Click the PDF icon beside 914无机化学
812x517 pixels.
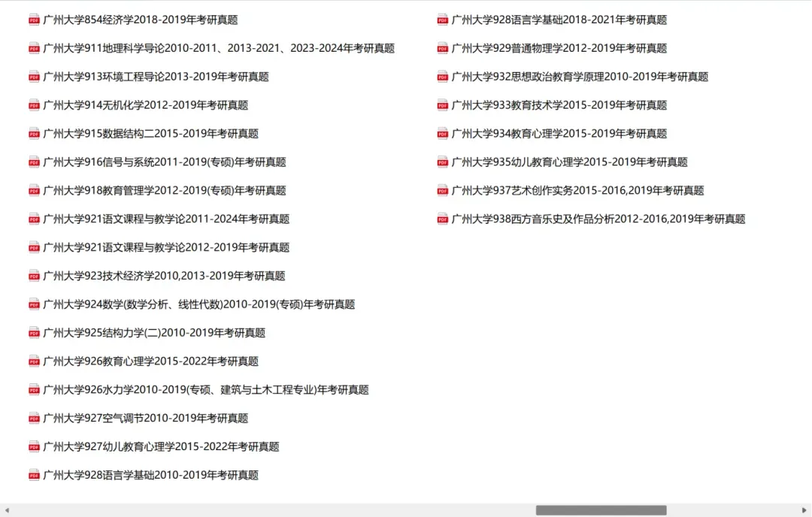(34, 105)
